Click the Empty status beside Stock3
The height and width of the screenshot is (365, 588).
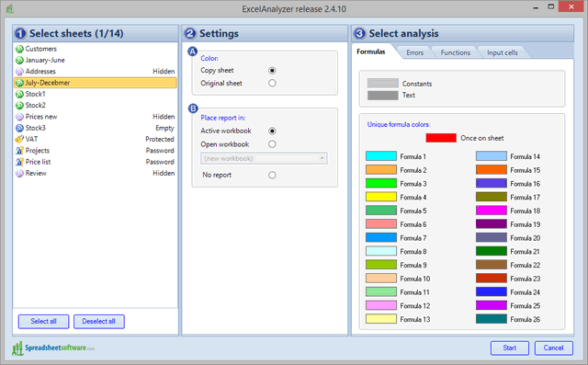coord(165,128)
